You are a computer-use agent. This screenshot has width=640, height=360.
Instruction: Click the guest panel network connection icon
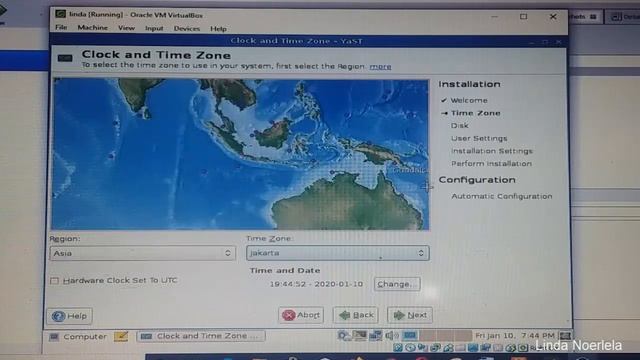[375, 336]
